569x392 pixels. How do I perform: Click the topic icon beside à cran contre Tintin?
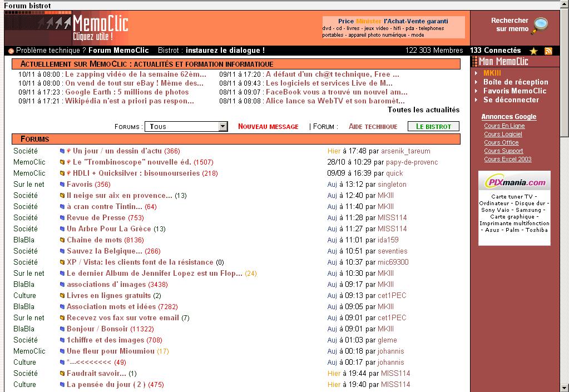[62, 207]
